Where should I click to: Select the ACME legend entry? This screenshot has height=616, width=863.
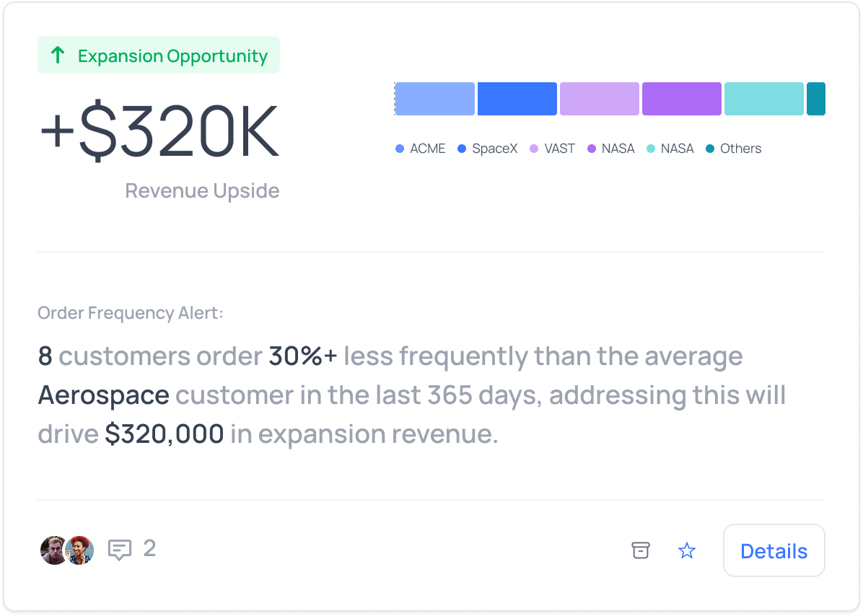421,149
